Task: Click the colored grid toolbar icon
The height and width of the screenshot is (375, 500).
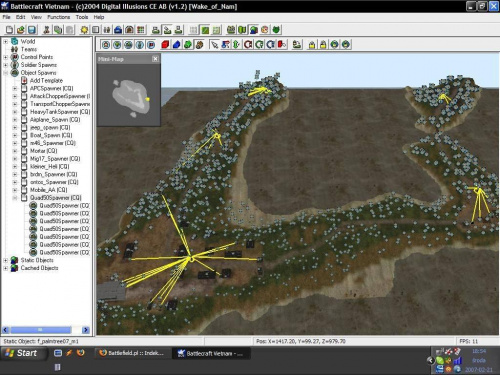Action: tap(141, 30)
